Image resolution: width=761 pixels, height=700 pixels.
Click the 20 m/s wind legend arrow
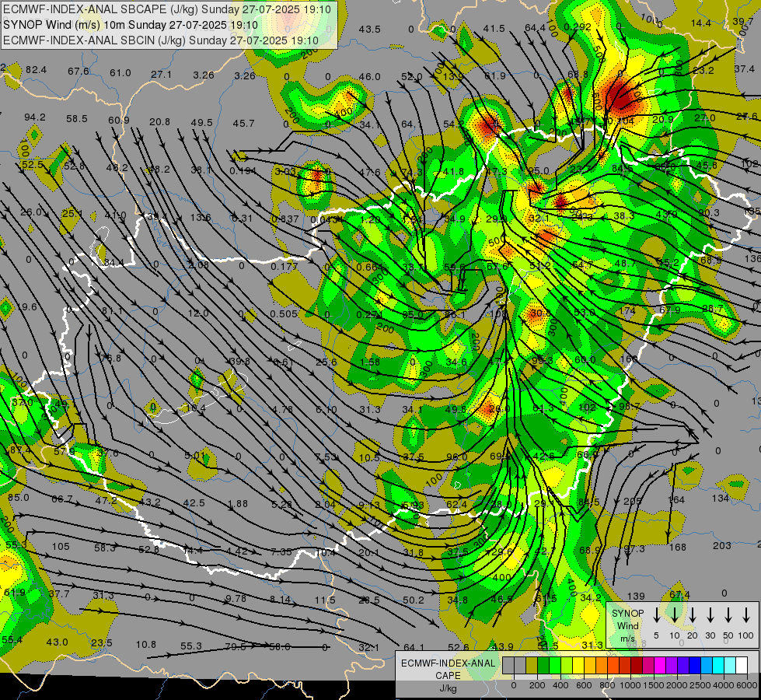(693, 615)
